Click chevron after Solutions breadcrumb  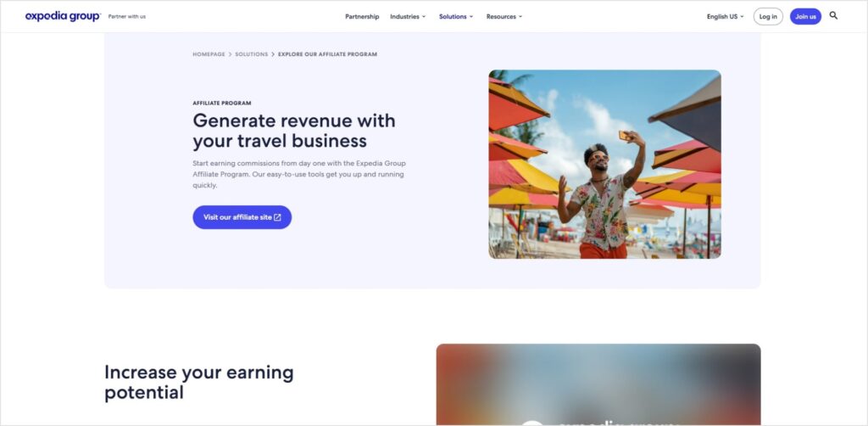pyautogui.click(x=273, y=54)
